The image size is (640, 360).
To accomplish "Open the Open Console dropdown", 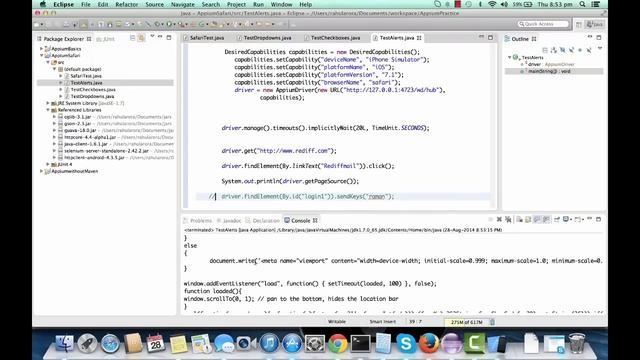I will point(583,220).
